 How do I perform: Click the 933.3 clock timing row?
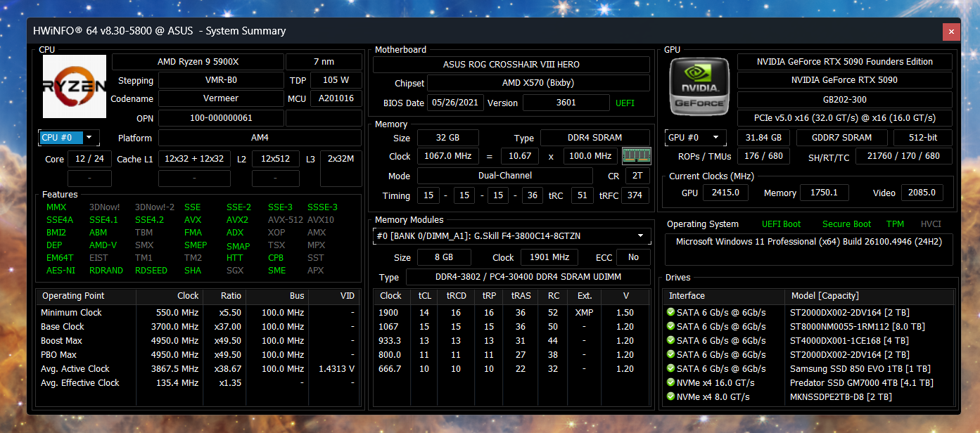(511, 341)
